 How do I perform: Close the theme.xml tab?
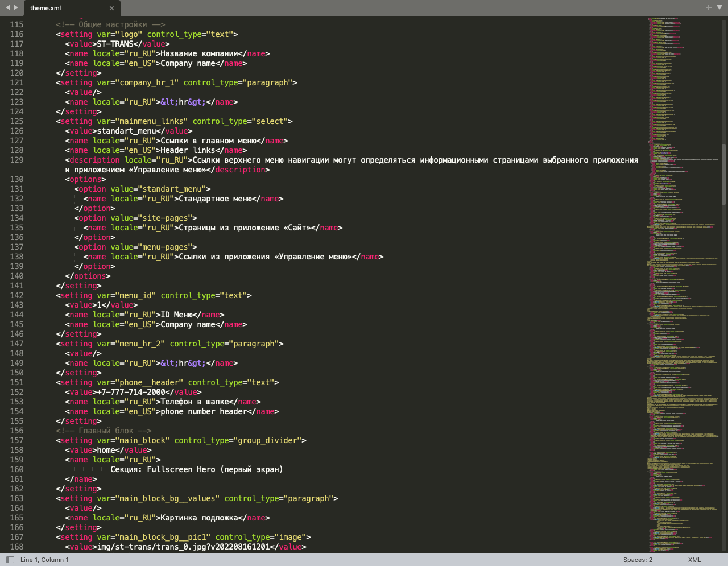[x=111, y=8]
